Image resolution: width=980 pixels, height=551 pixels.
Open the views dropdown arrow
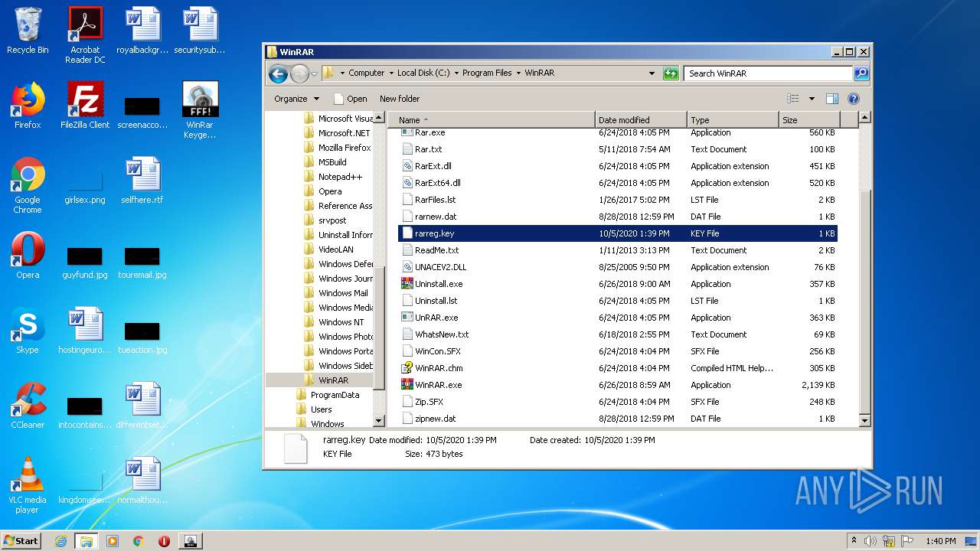click(x=812, y=99)
